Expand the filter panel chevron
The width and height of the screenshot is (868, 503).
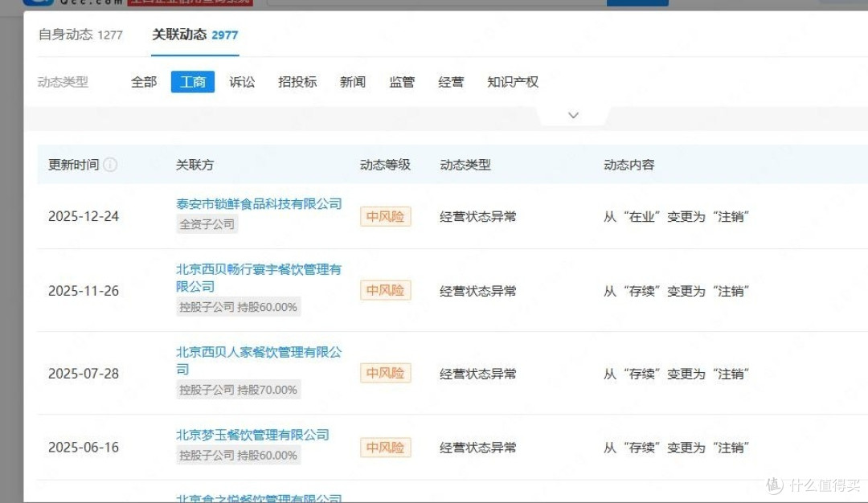tap(574, 115)
